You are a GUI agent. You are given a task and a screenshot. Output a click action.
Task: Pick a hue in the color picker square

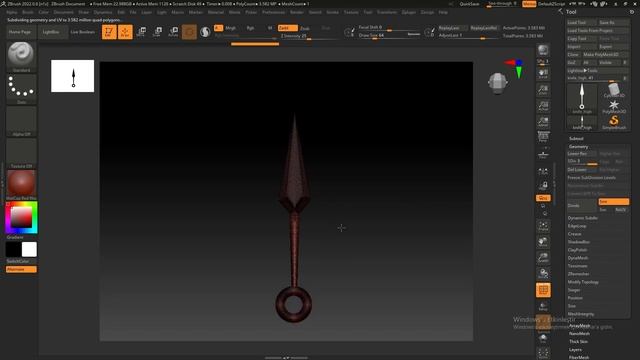point(21,218)
